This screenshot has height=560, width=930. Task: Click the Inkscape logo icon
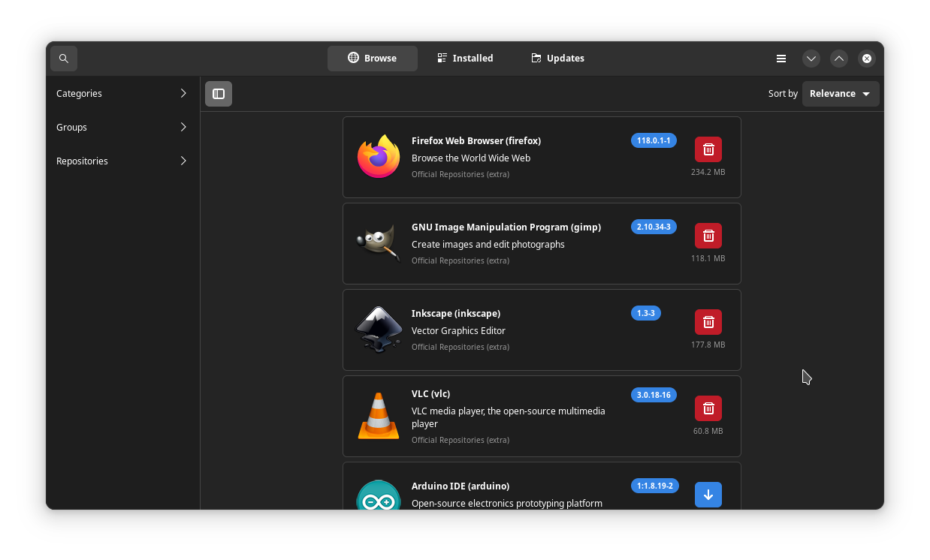pyautogui.click(x=379, y=330)
